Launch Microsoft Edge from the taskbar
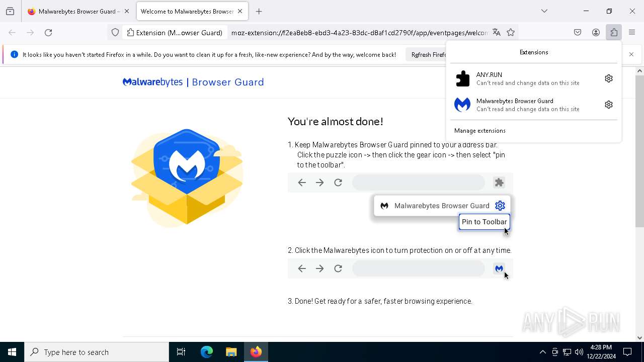 tap(207, 352)
